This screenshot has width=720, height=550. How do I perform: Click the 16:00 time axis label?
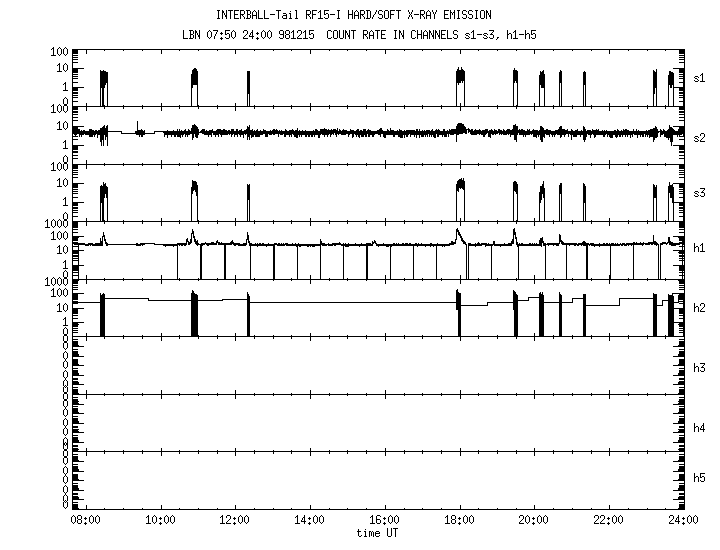(x=385, y=521)
